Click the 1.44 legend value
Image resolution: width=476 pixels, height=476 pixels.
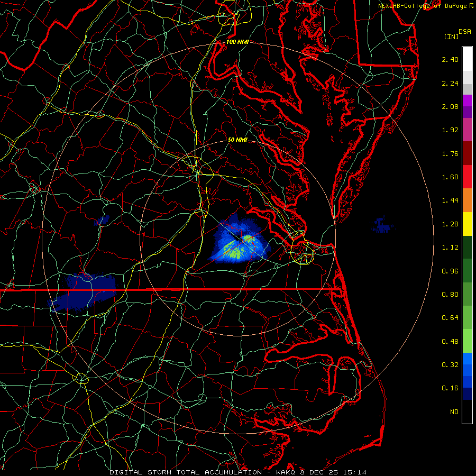click(x=450, y=200)
